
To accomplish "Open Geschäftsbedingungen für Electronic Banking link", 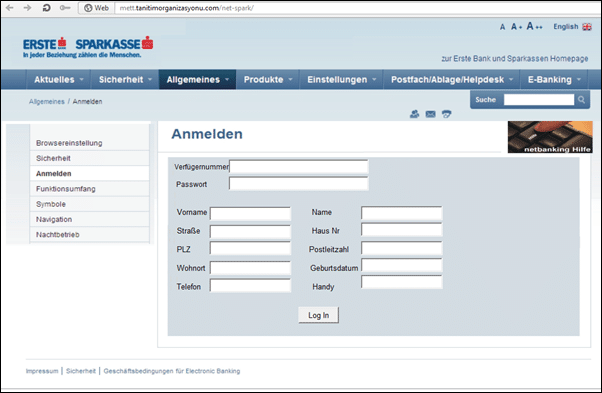I will [x=172, y=371].
